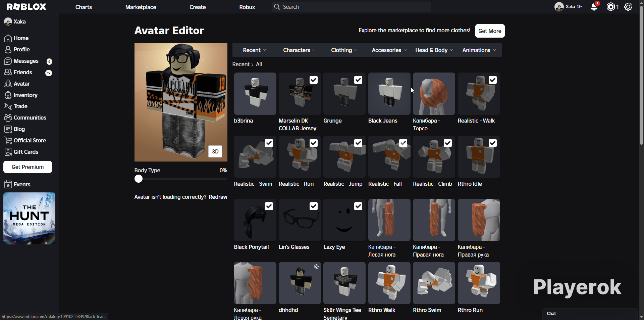The image size is (644, 320).
Task: Open the dhhdhd outfit settings gear
Action: (x=316, y=267)
